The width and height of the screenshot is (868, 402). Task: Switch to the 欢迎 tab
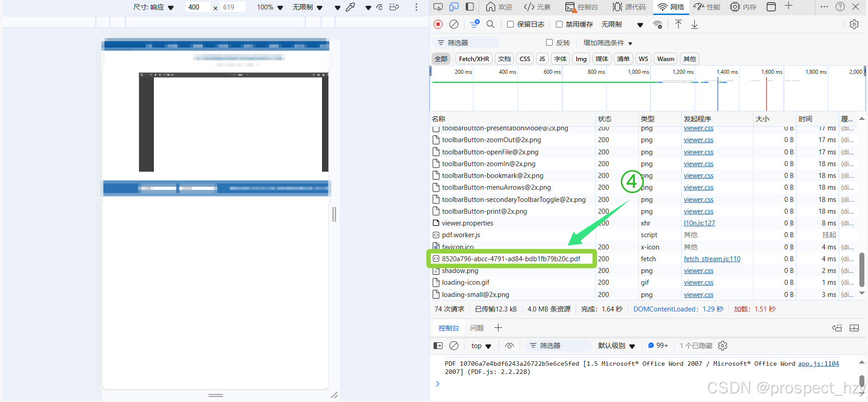499,7
